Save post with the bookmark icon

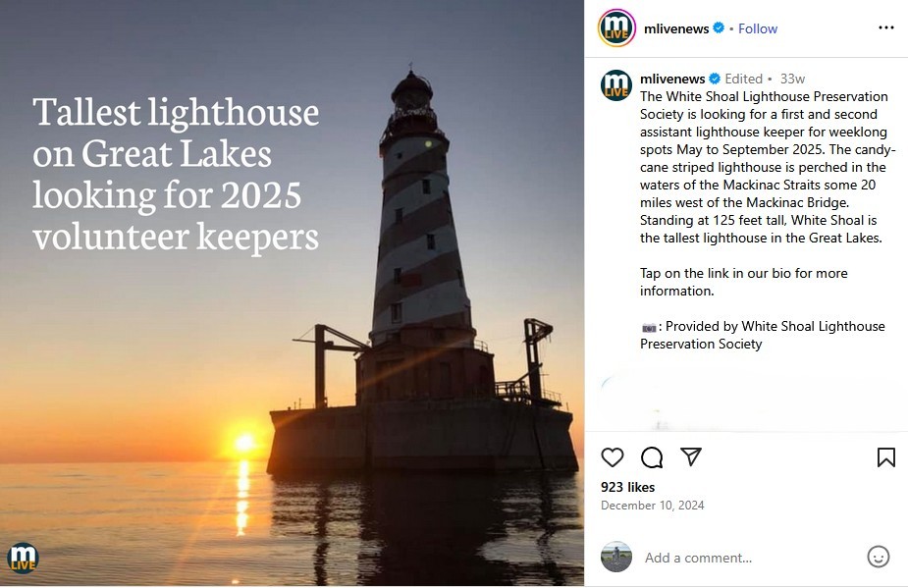pos(885,457)
